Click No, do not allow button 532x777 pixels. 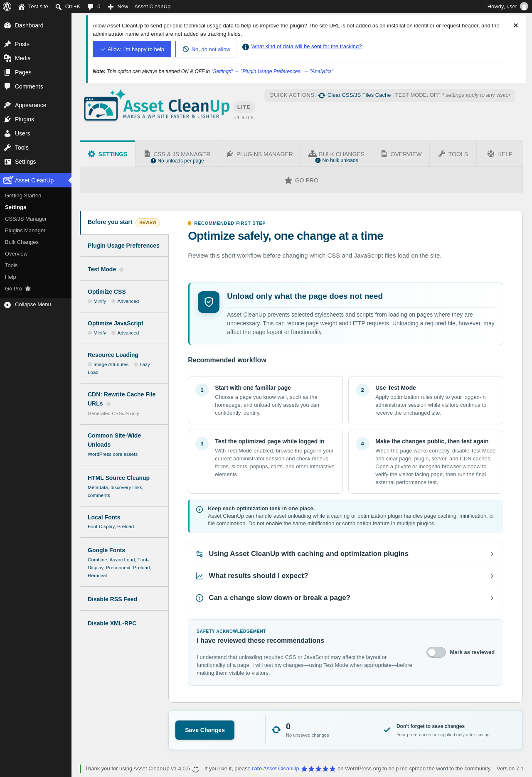coord(206,49)
